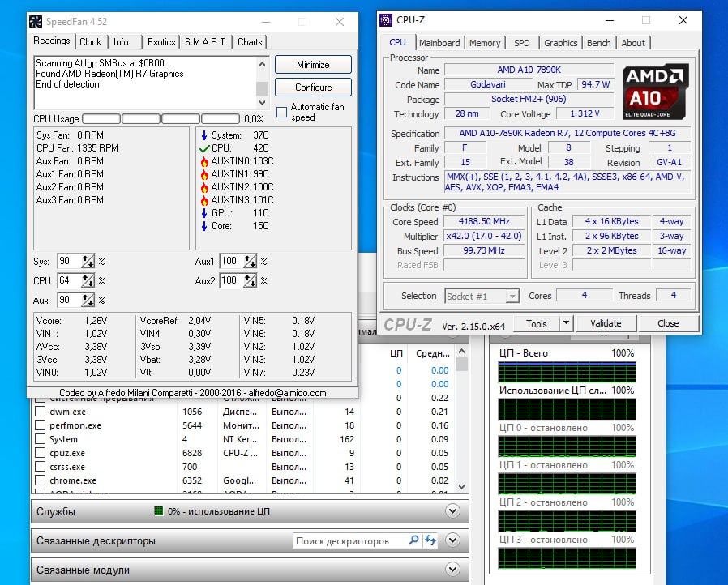Open the About tab in CPU-Z

tap(633, 43)
